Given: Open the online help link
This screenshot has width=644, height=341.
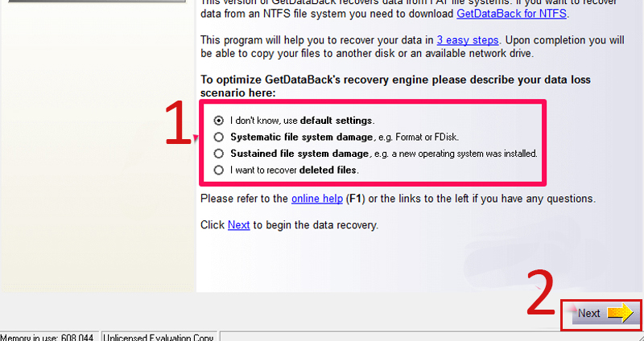Looking at the screenshot, I should point(317,199).
